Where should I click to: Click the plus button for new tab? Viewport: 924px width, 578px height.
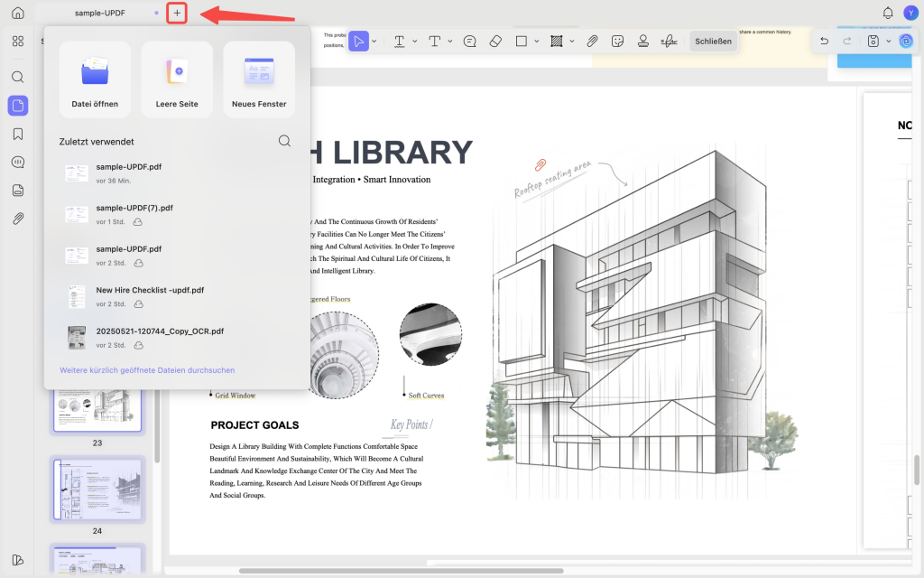[x=177, y=13]
